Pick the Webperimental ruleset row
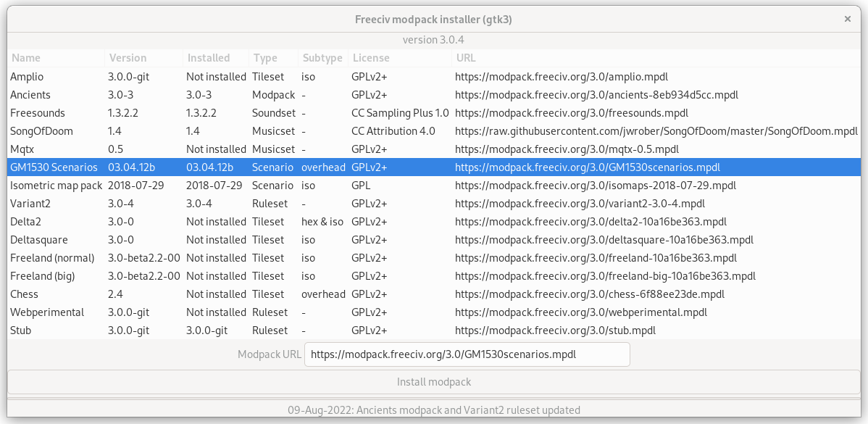 coord(47,312)
